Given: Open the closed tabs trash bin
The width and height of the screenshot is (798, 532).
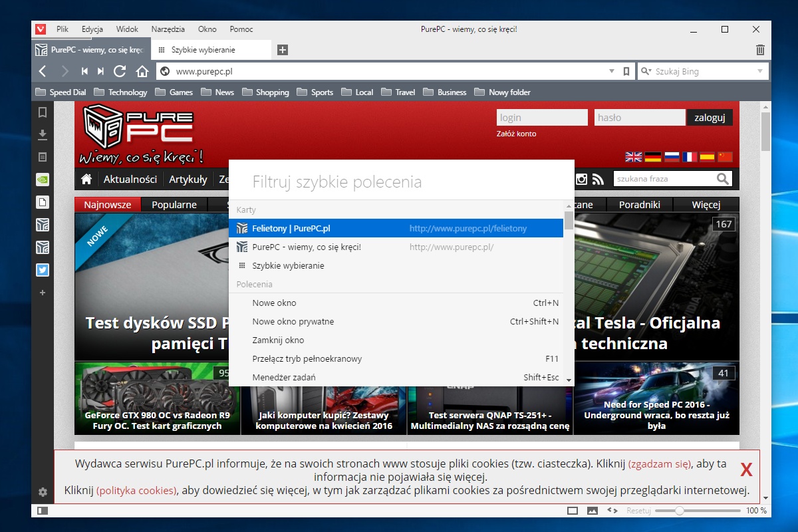Looking at the screenshot, I should click(x=760, y=50).
